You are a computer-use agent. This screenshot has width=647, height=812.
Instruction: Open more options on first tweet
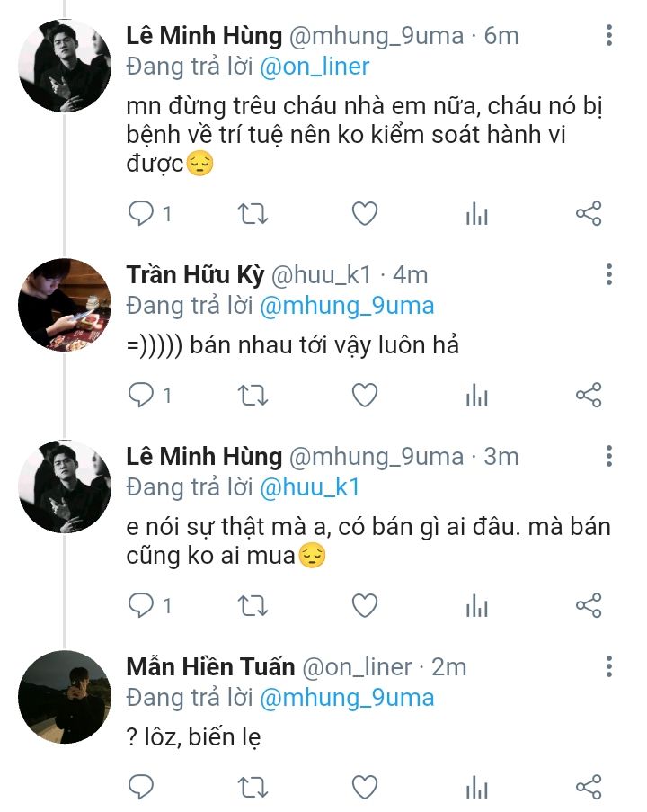[x=609, y=36]
